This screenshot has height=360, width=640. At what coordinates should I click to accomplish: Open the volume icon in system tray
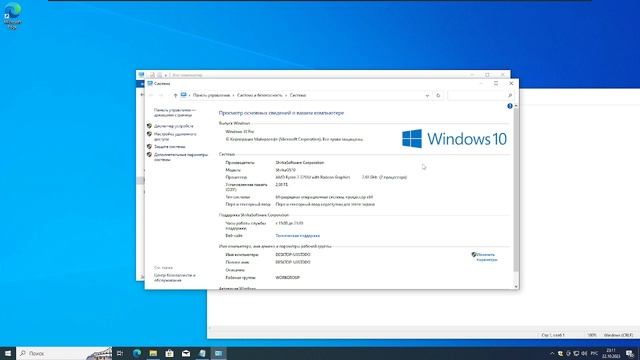(x=584, y=353)
